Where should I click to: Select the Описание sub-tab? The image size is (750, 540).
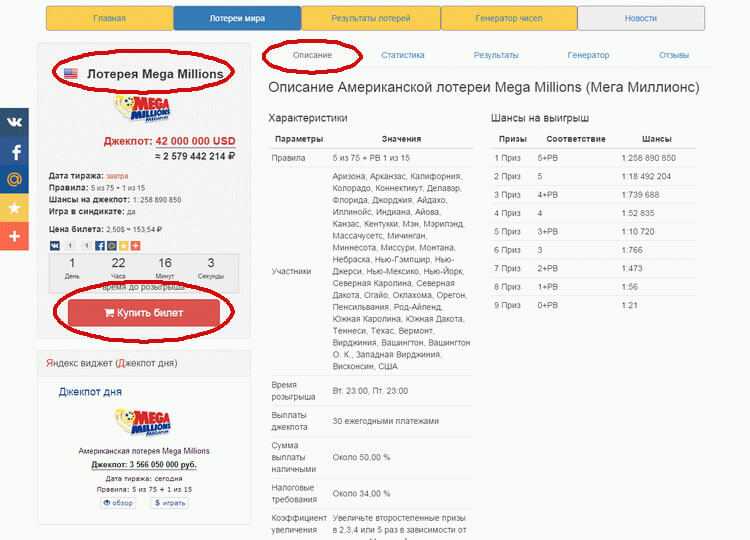[x=312, y=55]
